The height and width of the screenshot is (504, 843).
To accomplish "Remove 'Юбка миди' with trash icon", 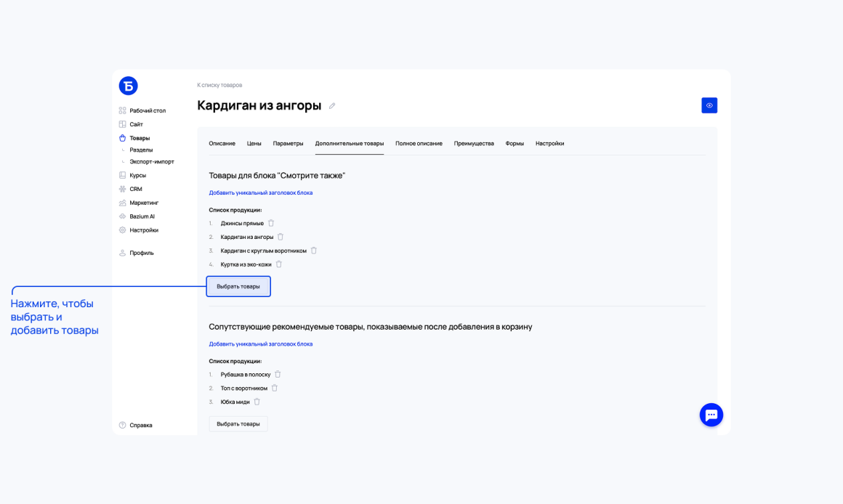I will point(257,402).
